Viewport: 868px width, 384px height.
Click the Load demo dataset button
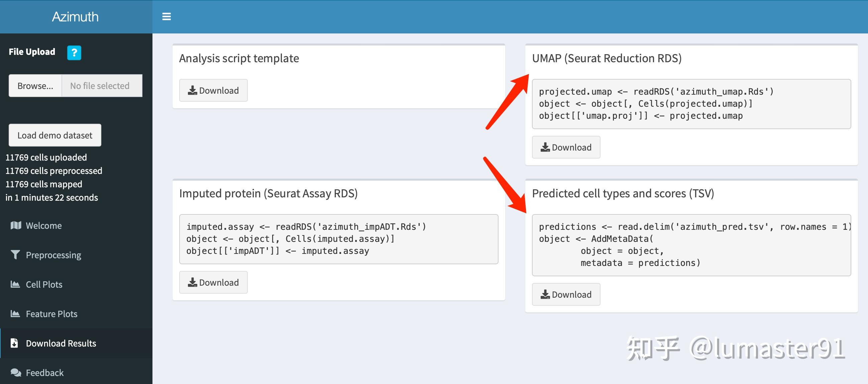55,135
